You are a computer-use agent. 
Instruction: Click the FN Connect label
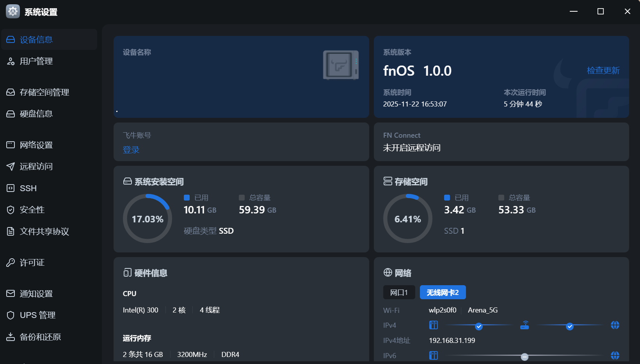(x=402, y=135)
